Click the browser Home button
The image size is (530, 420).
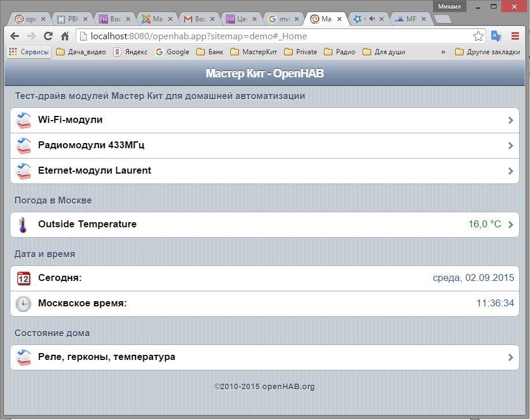click(65, 36)
